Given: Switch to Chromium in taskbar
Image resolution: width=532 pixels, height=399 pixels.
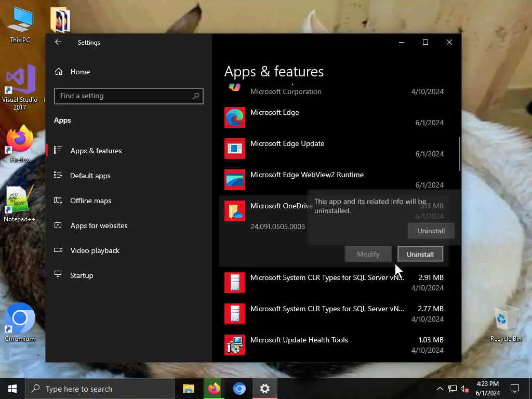Looking at the screenshot, I should tap(239, 389).
